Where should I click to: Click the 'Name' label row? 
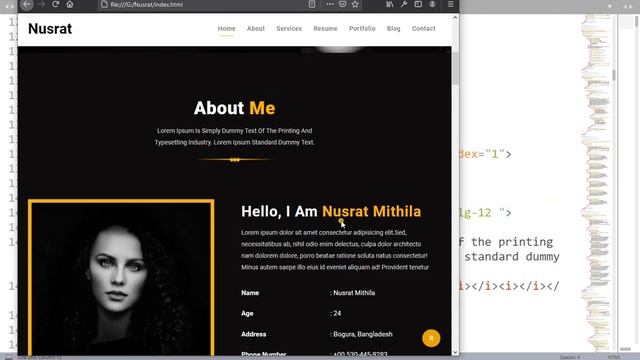click(x=250, y=293)
